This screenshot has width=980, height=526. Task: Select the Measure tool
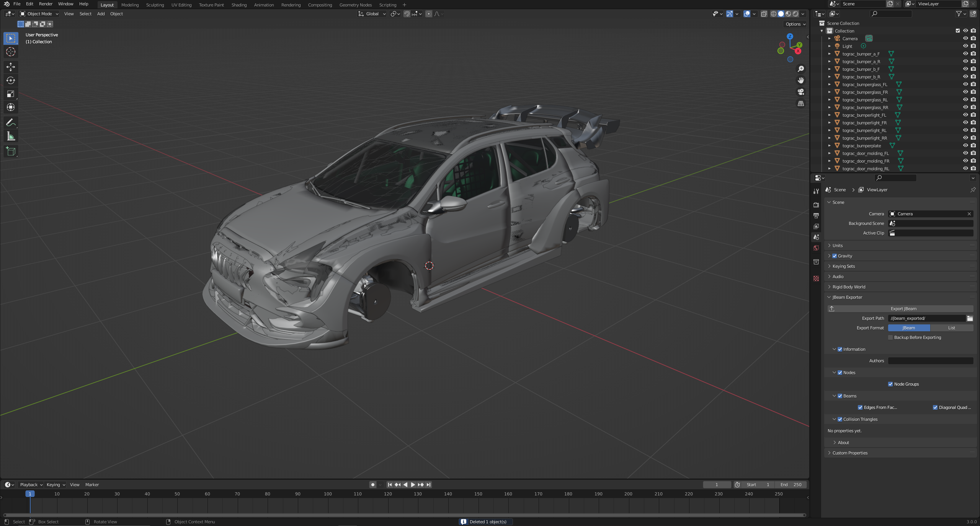pyautogui.click(x=11, y=136)
